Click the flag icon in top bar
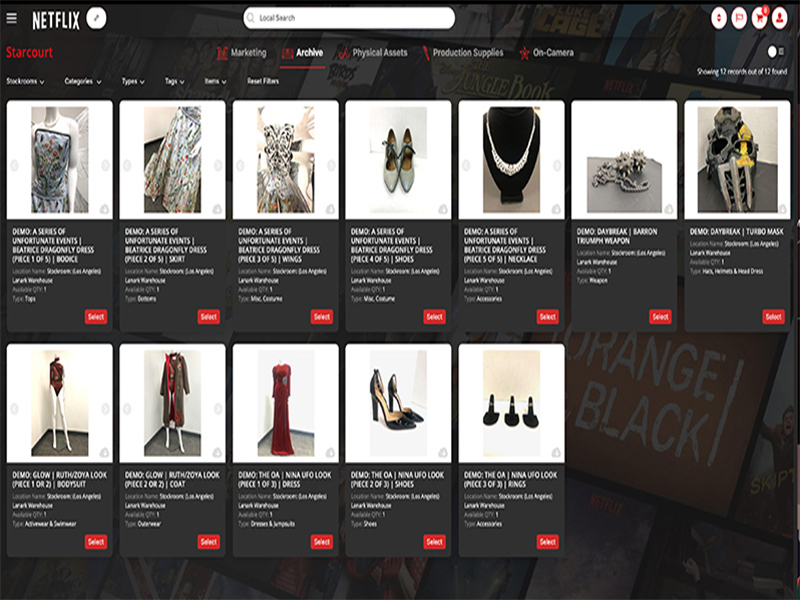This screenshot has height=600, width=800. pyautogui.click(x=739, y=18)
